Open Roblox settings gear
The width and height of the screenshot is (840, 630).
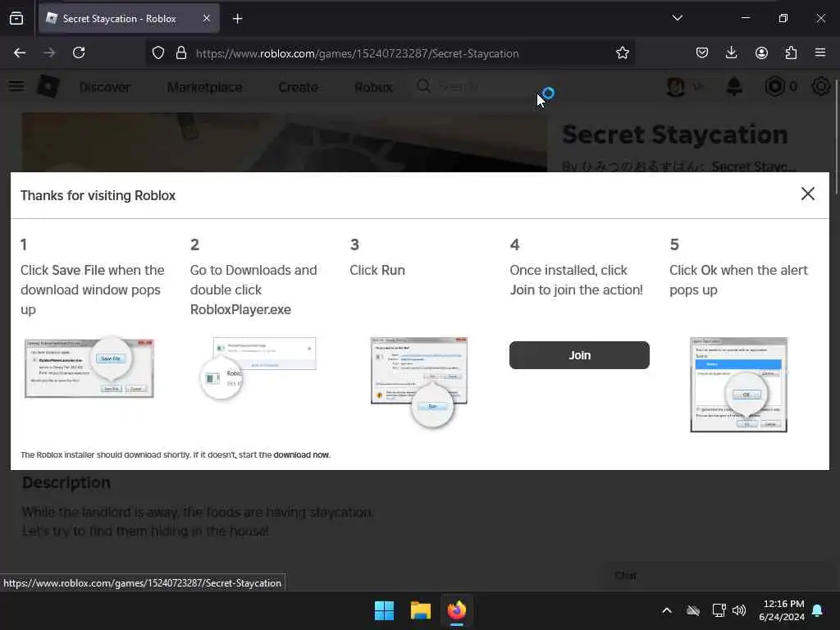pos(820,86)
